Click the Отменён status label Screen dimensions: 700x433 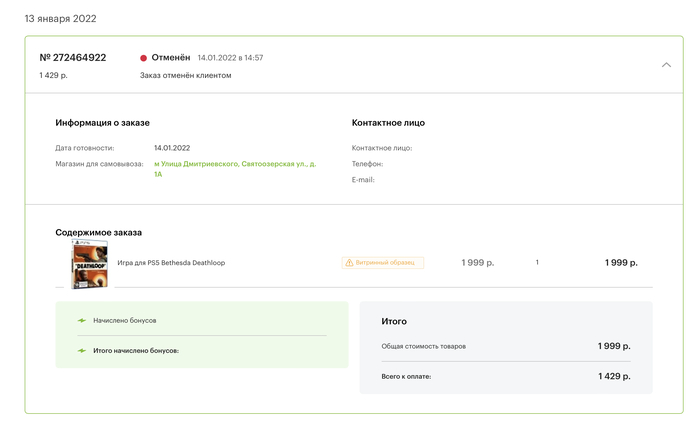click(x=170, y=58)
